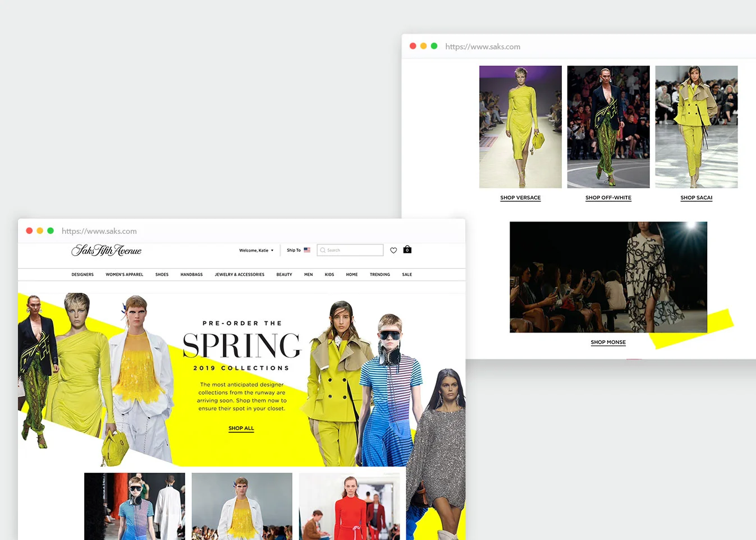
Task: Open the shopping bag icon
Action: point(407,250)
